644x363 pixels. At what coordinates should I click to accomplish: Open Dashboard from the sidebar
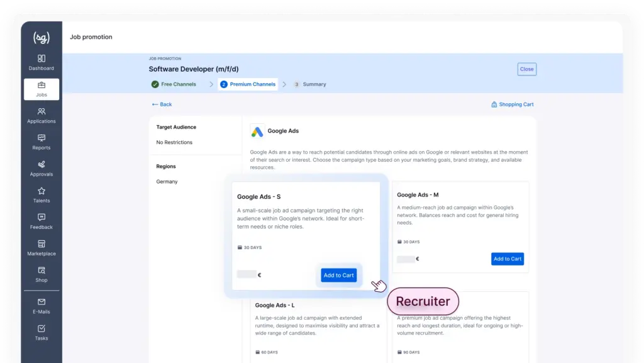(x=42, y=62)
